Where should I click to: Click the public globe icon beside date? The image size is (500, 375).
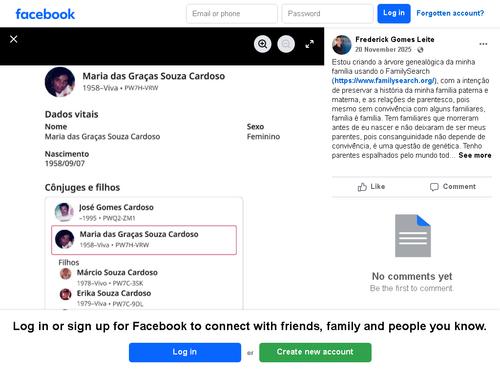click(420, 50)
